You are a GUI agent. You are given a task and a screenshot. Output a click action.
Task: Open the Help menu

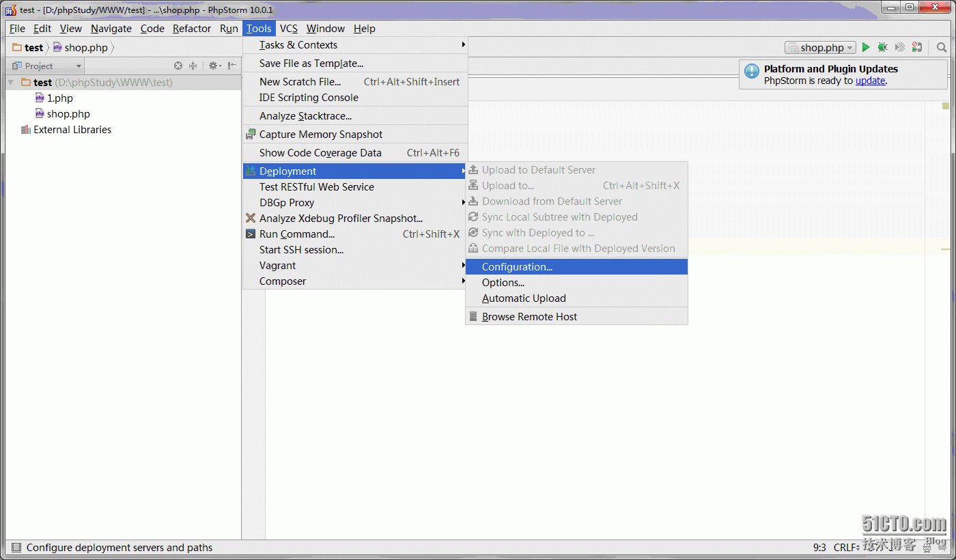(365, 28)
